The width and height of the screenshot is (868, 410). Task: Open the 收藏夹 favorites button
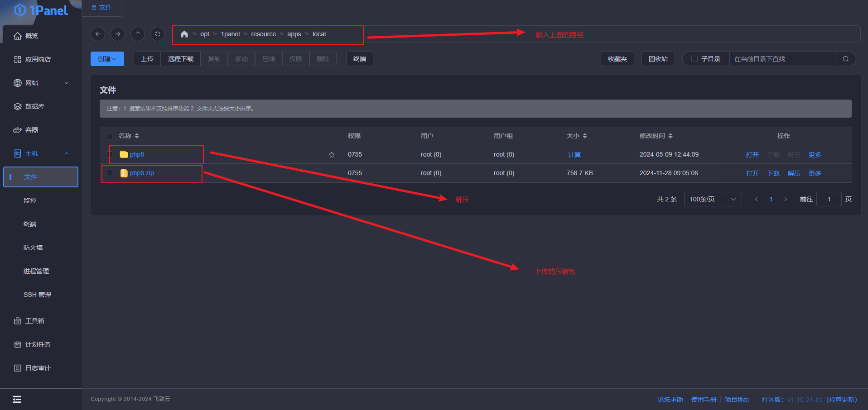click(617, 59)
